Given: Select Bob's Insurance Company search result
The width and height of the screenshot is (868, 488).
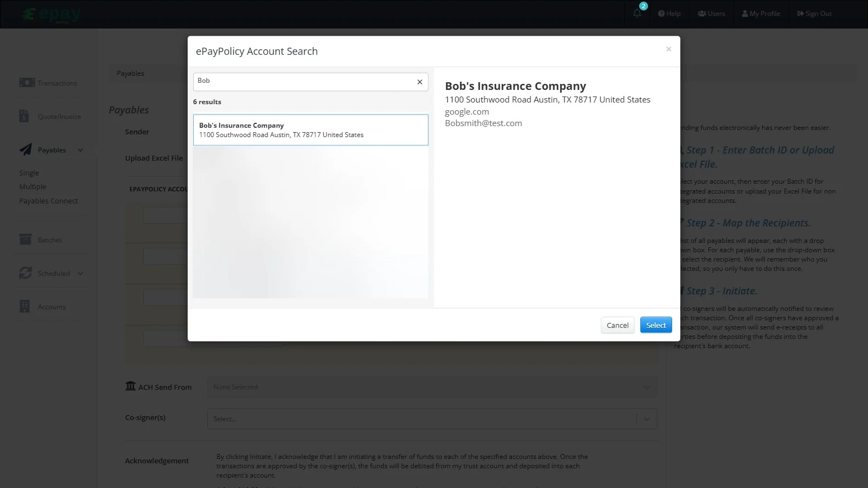Looking at the screenshot, I should (311, 130).
